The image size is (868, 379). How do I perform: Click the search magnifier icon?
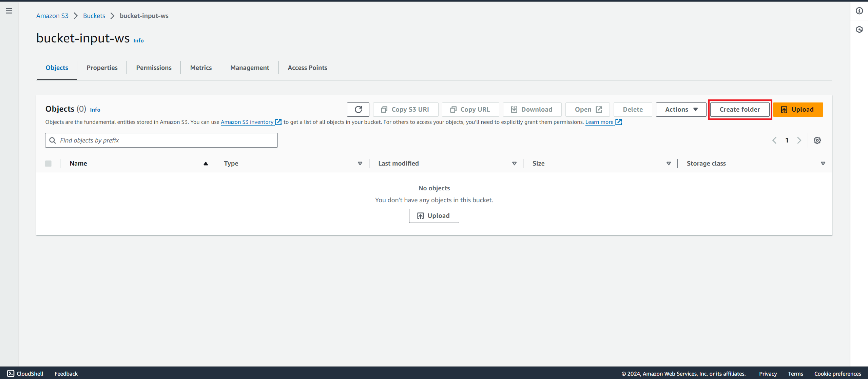coord(53,140)
